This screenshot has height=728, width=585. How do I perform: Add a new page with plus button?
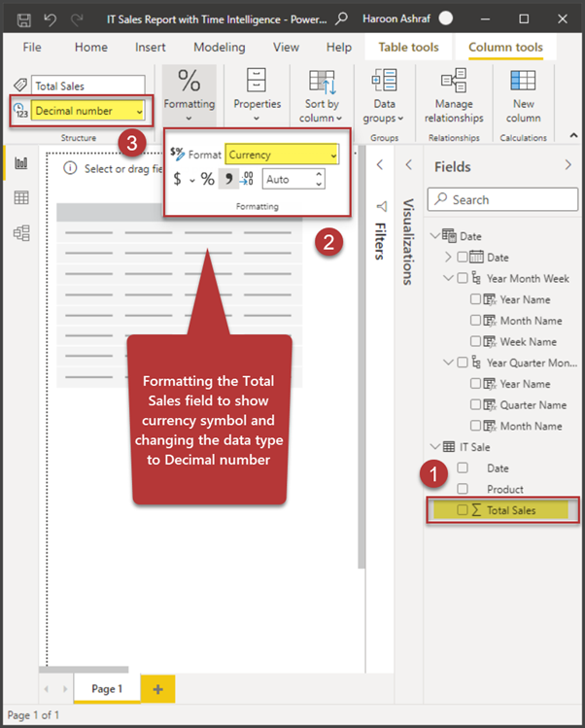point(157,689)
